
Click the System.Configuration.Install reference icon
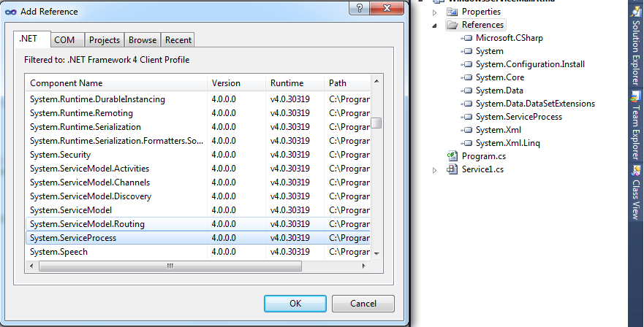(x=466, y=64)
